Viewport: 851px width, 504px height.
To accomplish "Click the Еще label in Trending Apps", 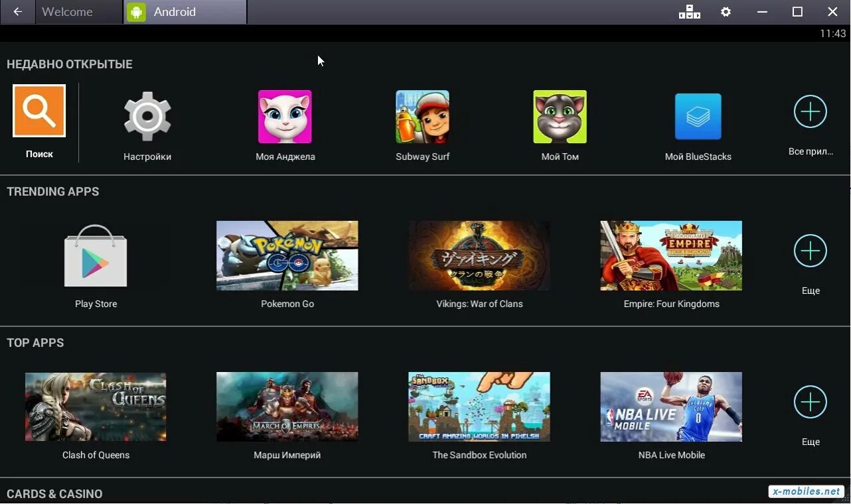I will (x=811, y=291).
